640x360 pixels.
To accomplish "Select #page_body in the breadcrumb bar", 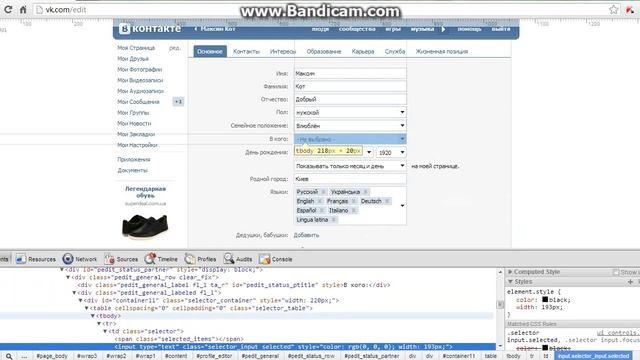I will point(52,356).
